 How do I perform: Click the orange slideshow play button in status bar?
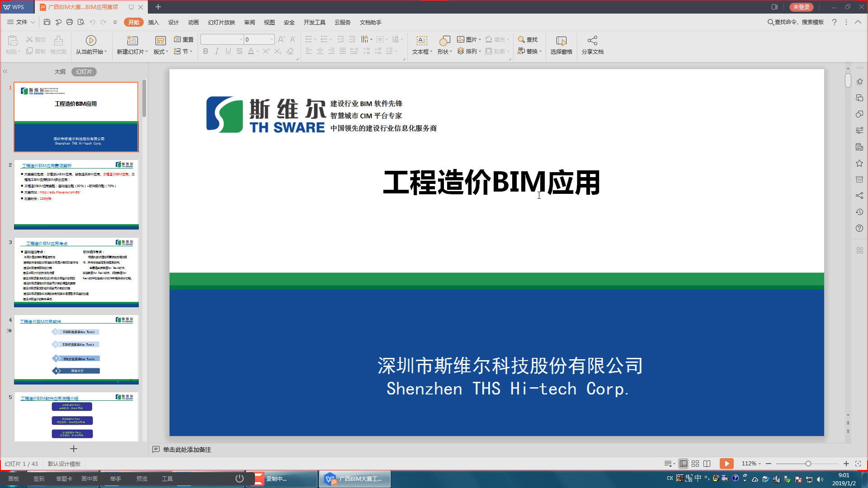click(726, 464)
